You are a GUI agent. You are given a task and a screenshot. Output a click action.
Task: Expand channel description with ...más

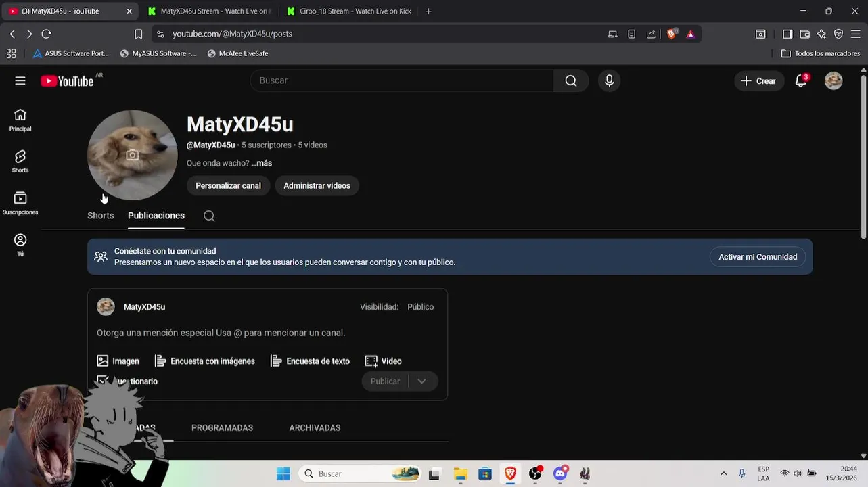coord(261,163)
